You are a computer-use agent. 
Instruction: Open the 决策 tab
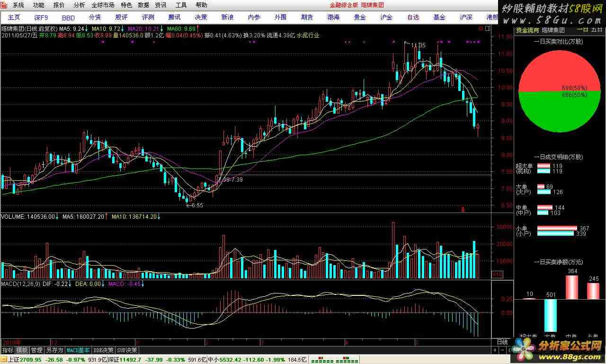[x=201, y=17]
